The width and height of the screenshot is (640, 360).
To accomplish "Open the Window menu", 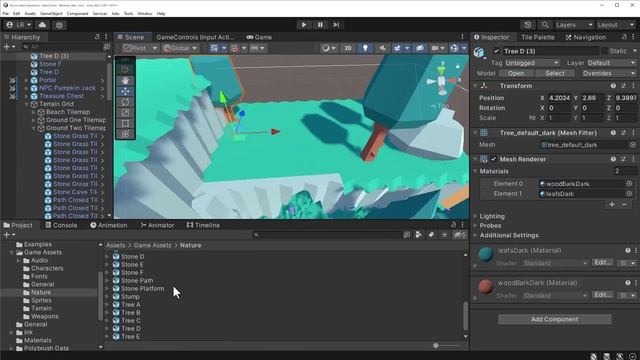I will pos(144,13).
